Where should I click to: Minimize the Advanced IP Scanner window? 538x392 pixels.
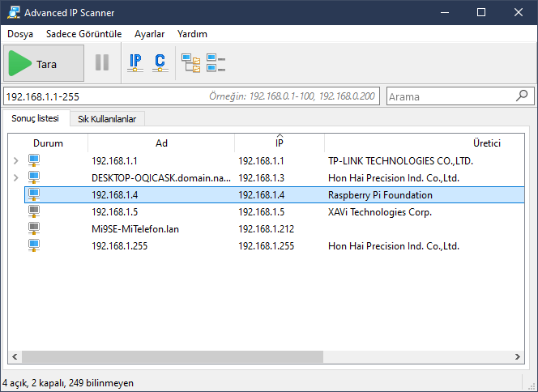pyautogui.click(x=445, y=12)
